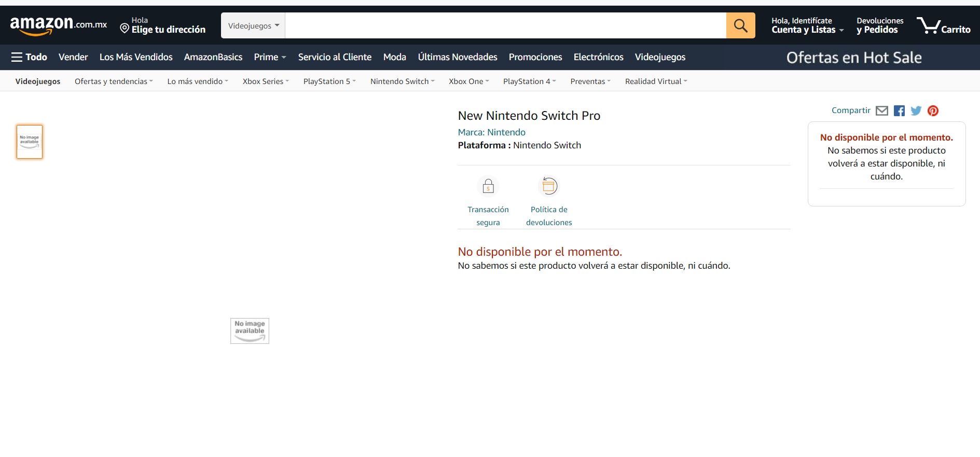Open the shopping cart (Carrito)
Screen dimensions: 980x457
tap(943, 25)
